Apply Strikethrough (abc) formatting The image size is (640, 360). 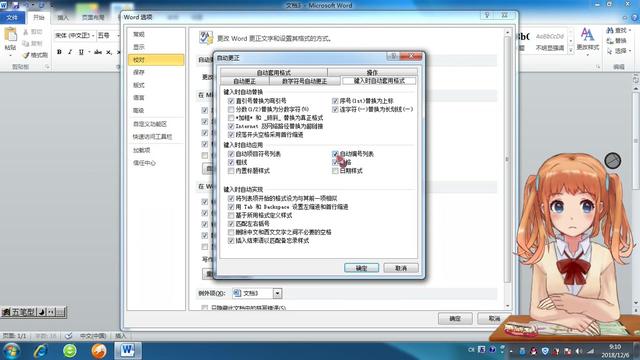pos(98,52)
